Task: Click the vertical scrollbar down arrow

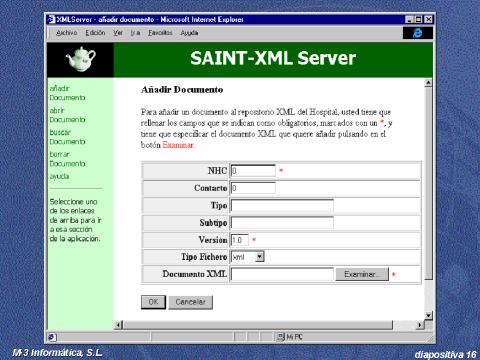Action: [429, 315]
